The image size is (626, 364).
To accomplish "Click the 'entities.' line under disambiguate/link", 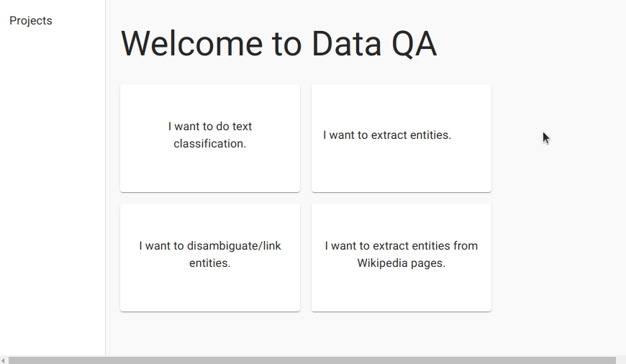I will click(x=210, y=263).
